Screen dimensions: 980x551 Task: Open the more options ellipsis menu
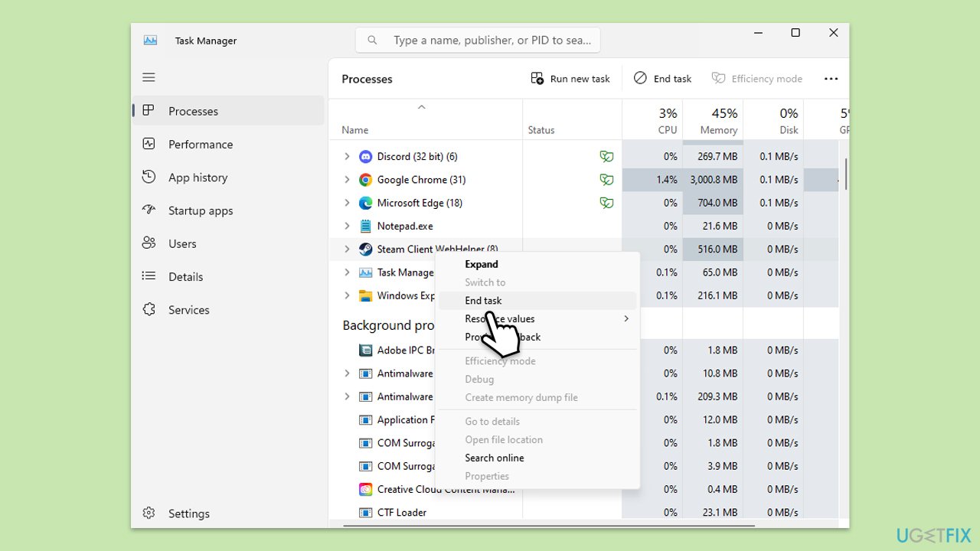pyautogui.click(x=831, y=79)
